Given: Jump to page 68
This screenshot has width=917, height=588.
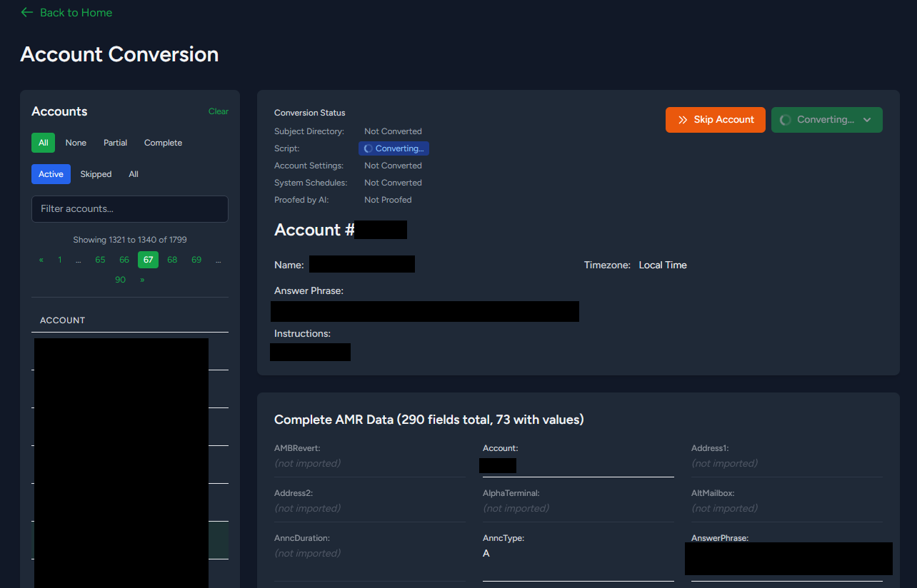Looking at the screenshot, I should point(172,260).
